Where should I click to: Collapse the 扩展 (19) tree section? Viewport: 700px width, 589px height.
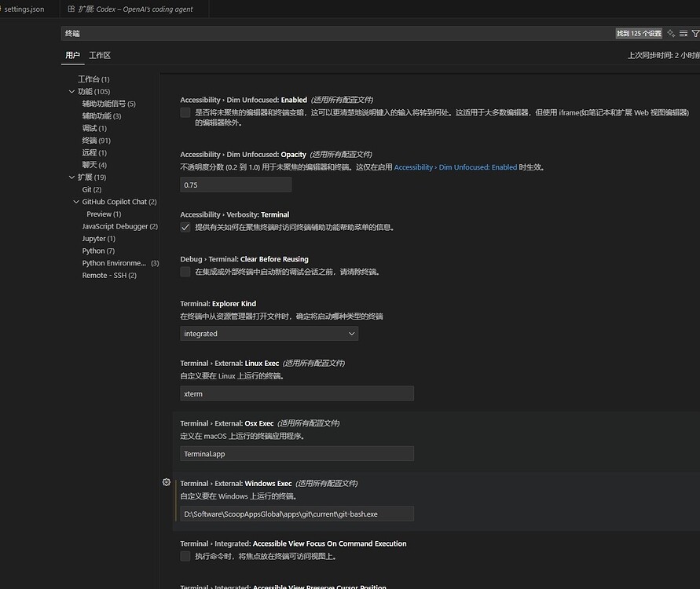click(71, 177)
